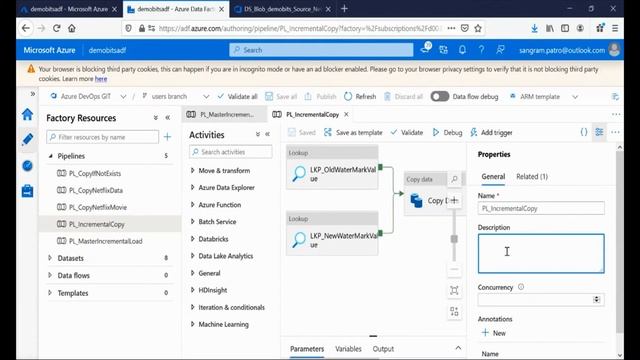Click the auto-align canvas icon
Screen dimensions: 640x360
coord(454,312)
